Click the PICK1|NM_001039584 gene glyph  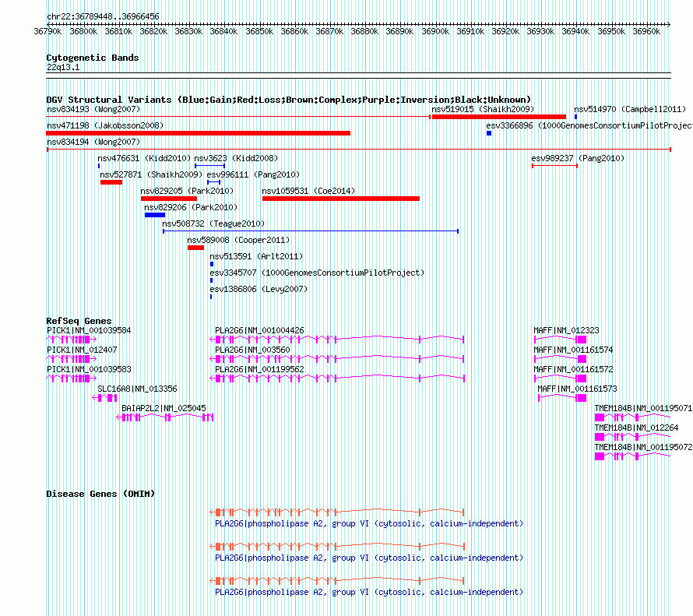71,340
